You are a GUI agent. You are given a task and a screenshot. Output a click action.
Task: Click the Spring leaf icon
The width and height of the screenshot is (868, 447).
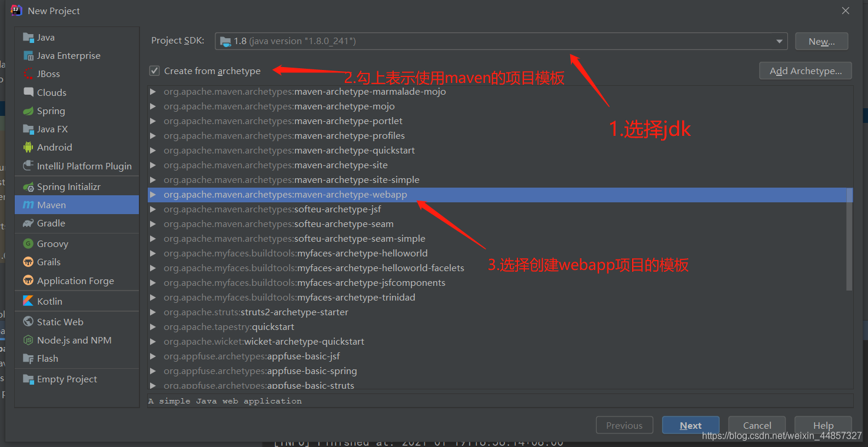(x=28, y=111)
